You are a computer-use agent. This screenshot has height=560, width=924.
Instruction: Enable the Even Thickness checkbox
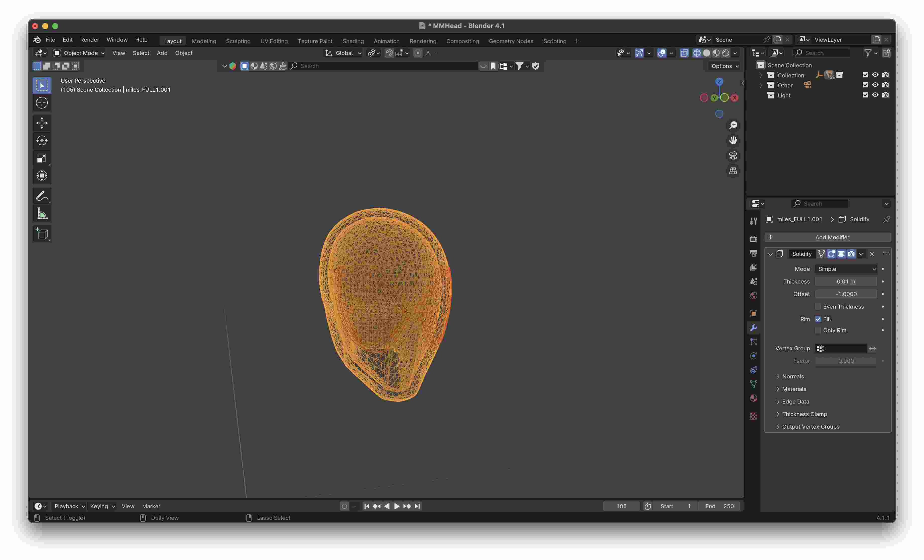(818, 307)
